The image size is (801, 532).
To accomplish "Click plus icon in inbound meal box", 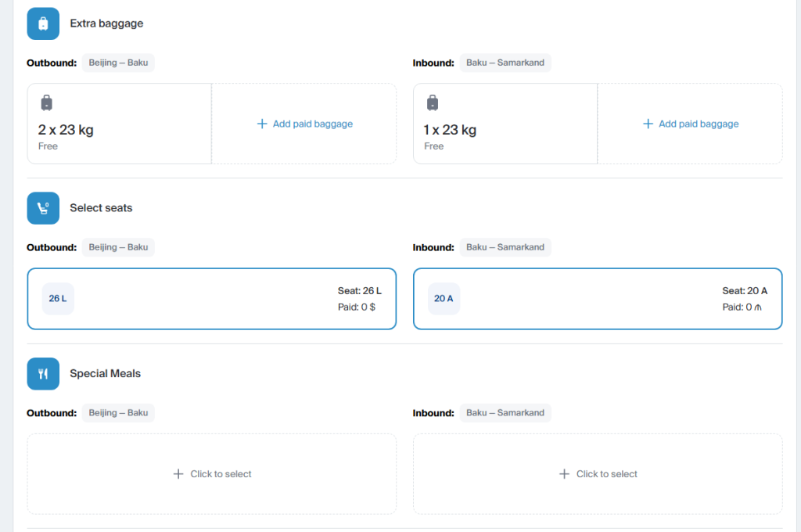I will click(x=564, y=474).
